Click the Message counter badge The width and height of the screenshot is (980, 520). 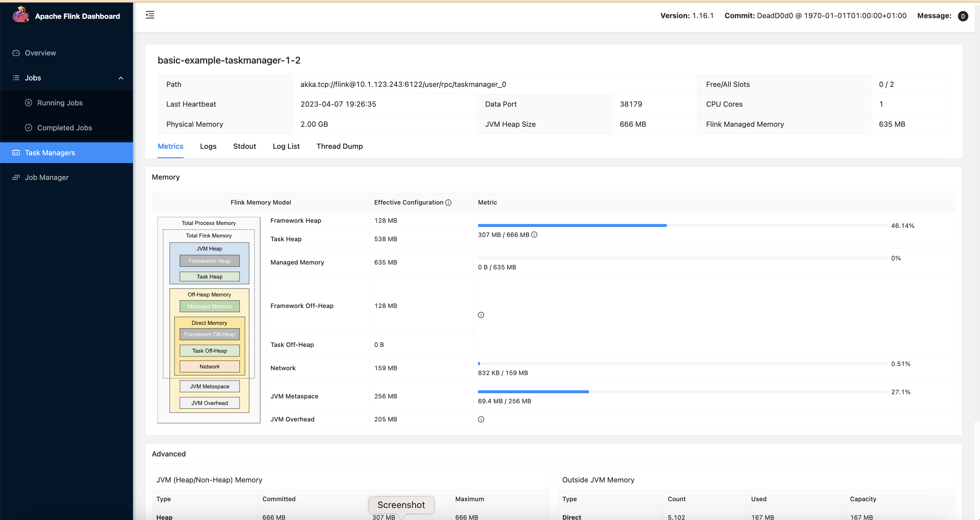pos(963,16)
